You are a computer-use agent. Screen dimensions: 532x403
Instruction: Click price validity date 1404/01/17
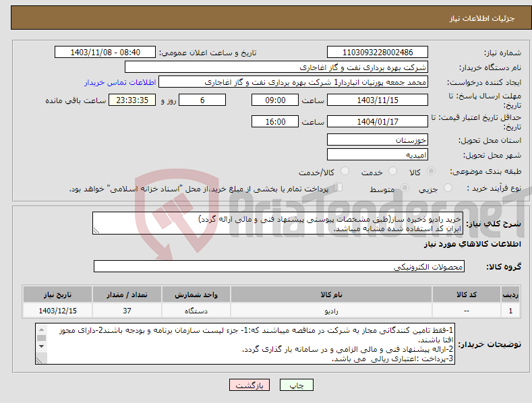point(378,121)
